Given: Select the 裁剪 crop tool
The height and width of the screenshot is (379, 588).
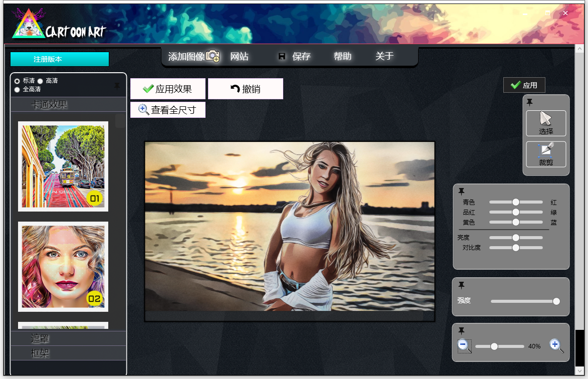Looking at the screenshot, I should pos(545,154).
